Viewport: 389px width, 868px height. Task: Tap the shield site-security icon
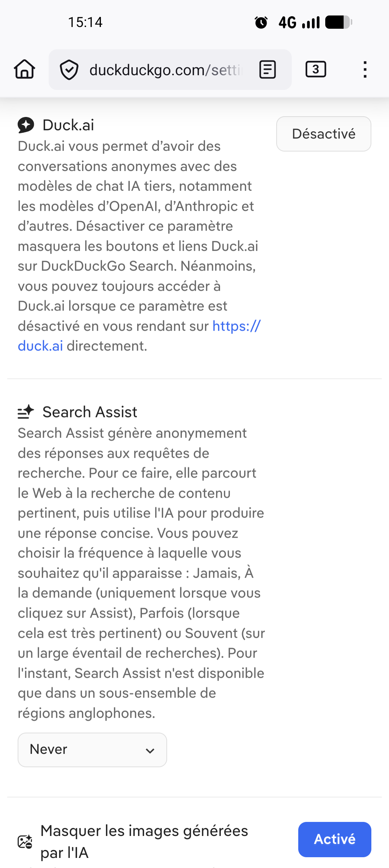click(69, 70)
